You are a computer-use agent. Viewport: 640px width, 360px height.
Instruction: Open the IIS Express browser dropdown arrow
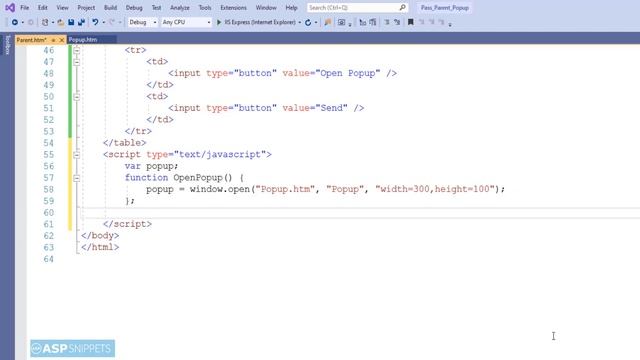tap(300, 23)
